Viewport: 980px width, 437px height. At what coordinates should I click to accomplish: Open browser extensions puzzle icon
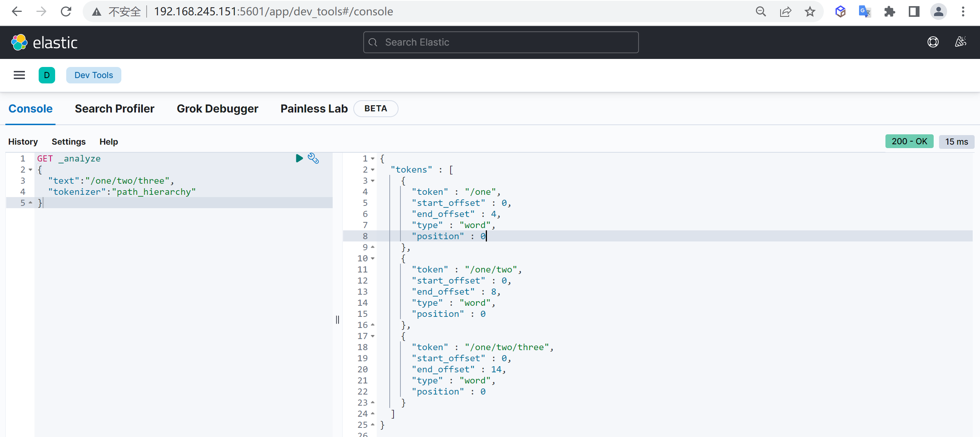pyautogui.click(x=889, y=11)
